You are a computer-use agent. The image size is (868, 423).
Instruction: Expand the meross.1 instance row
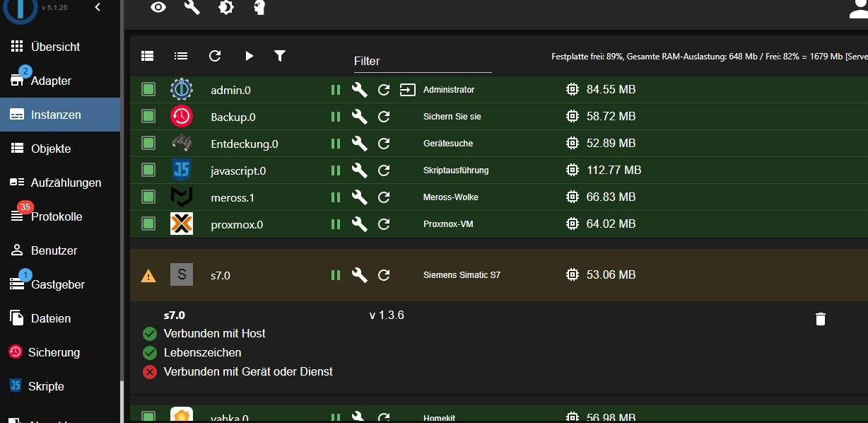point(233,198)
